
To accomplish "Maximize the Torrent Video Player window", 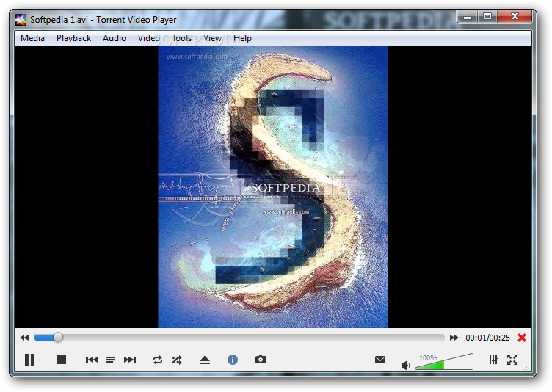I will [x=487, y=16].
